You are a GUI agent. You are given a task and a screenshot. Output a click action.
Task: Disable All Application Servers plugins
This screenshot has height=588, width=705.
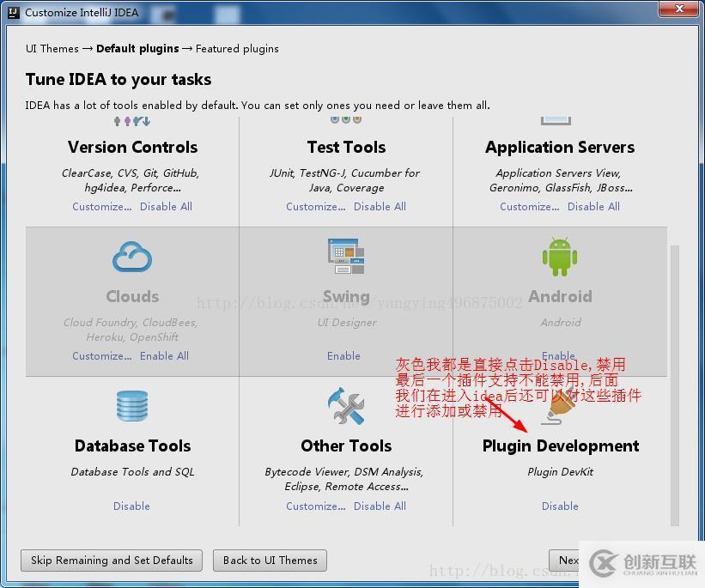tap(593, 207)
